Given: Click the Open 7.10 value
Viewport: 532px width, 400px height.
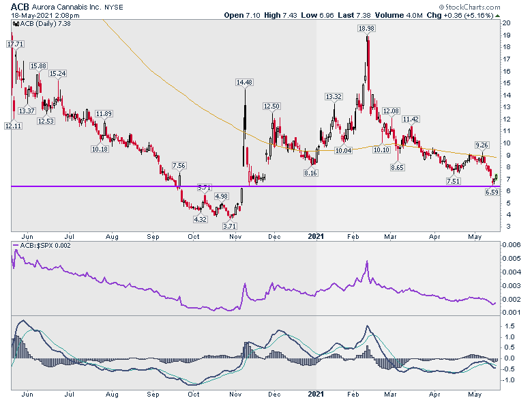Looking at the screenshot, I should 242,15.
